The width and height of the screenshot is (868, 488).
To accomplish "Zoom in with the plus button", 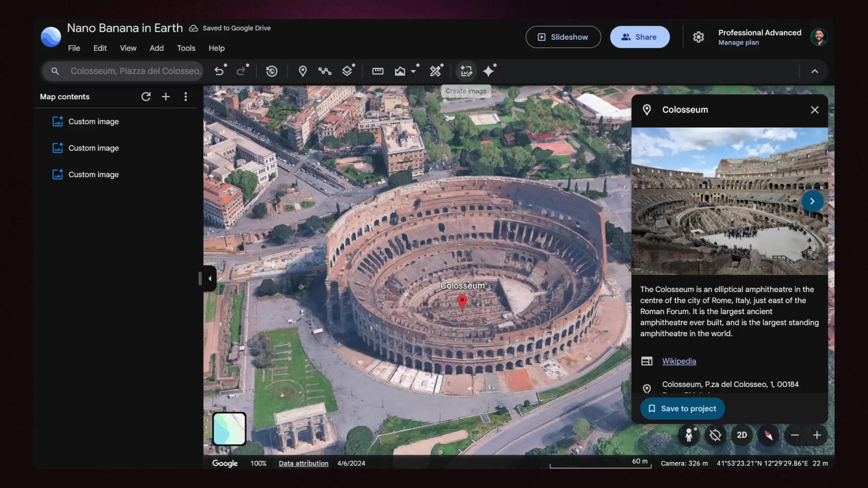I will click(x=817, y=435).
